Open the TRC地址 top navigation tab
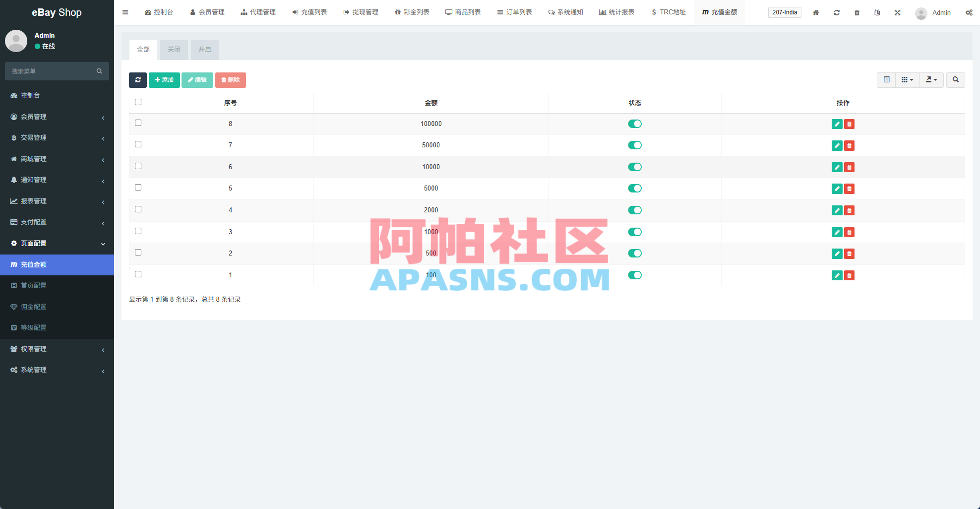Screen dimensions: 980x509 coord(669,12)
